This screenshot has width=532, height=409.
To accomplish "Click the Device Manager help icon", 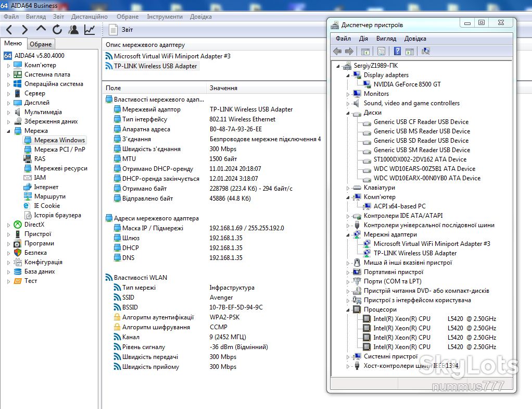I will pyautogui.click(x=397, y=51).
